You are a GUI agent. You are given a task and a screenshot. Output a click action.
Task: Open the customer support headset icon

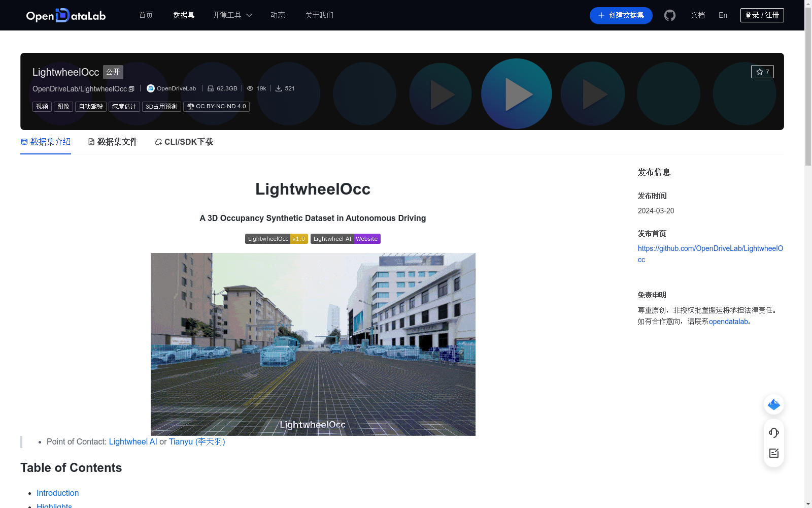[774, 432]
